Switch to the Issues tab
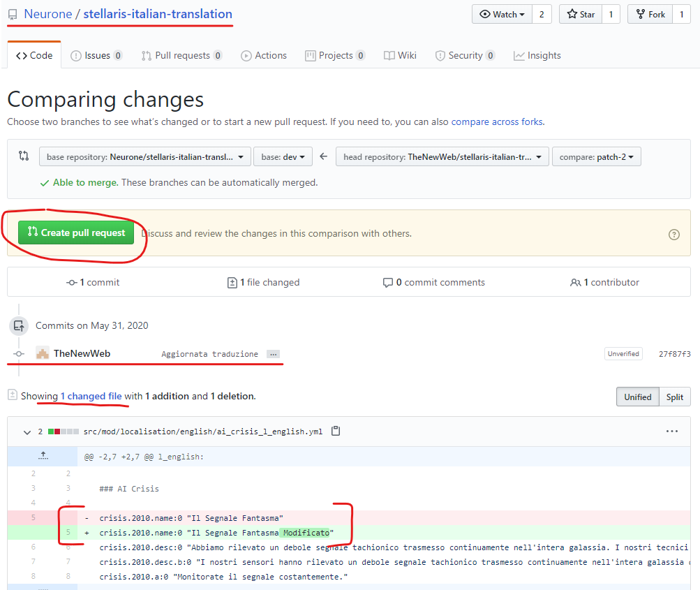The width and height of the screenshot is (700, 590). 96,55
